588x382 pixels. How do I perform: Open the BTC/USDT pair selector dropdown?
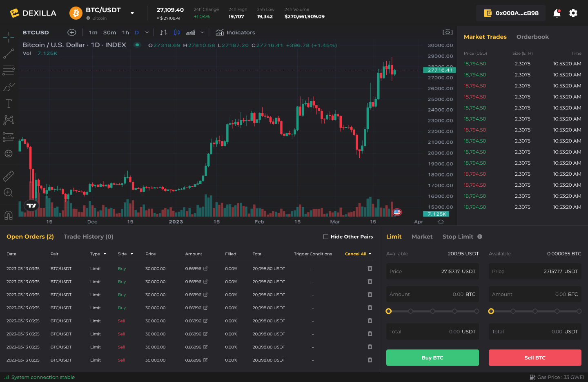132,13
